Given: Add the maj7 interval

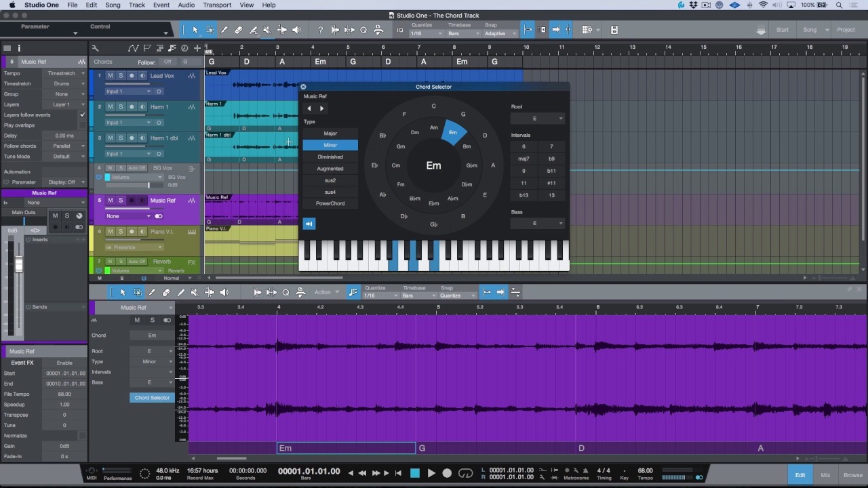Looking at the screenshot, I should [524, 159].
